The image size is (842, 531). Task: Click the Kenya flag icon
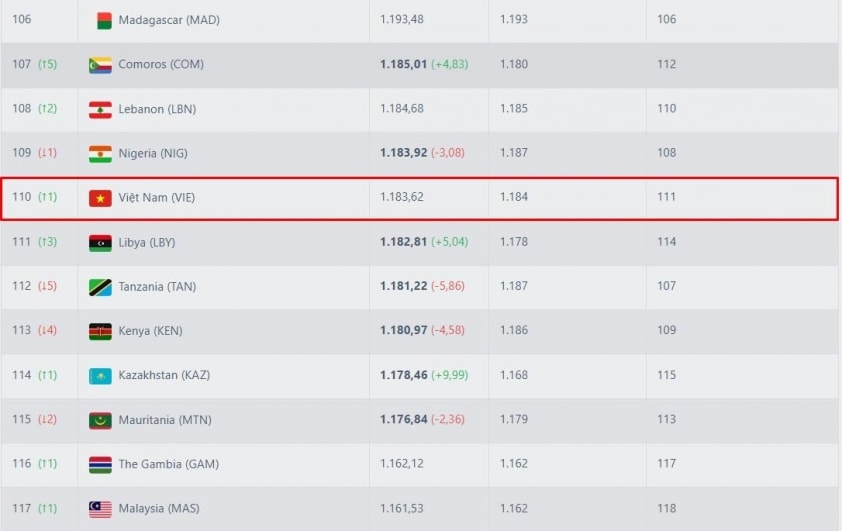pyautogui.click(x=100, y=331)
